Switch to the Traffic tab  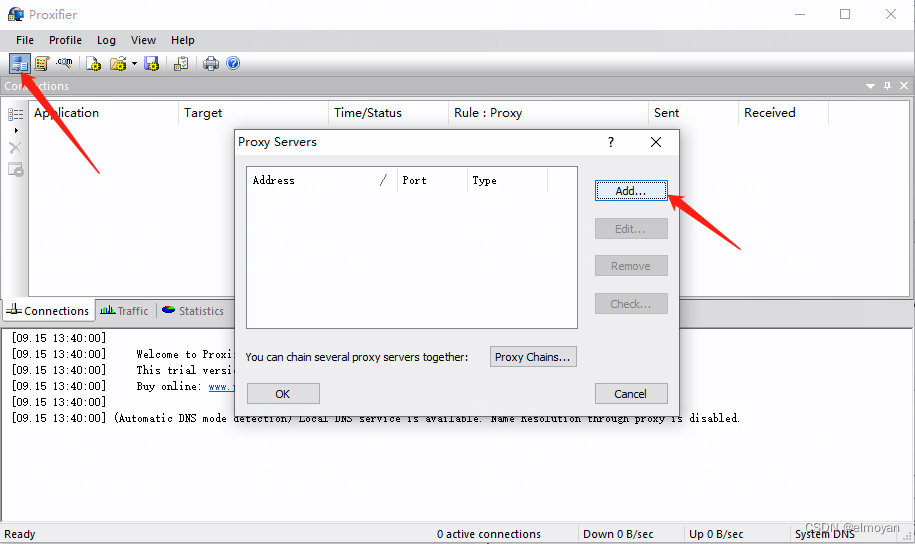tap(124, 311)
